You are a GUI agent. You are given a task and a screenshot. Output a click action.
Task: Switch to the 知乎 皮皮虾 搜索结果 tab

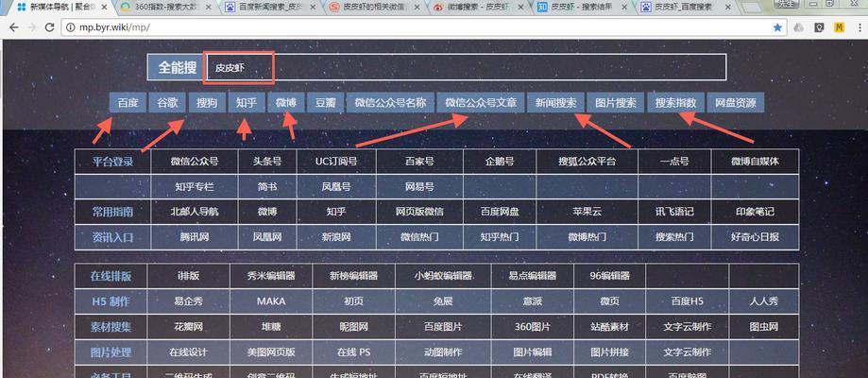tap(580, 8)
